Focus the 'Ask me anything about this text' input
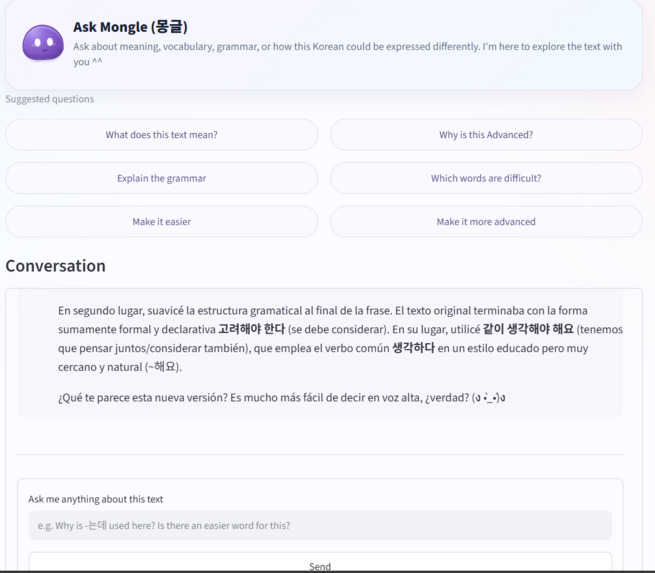Screen dimensions: 655x573 320,525
